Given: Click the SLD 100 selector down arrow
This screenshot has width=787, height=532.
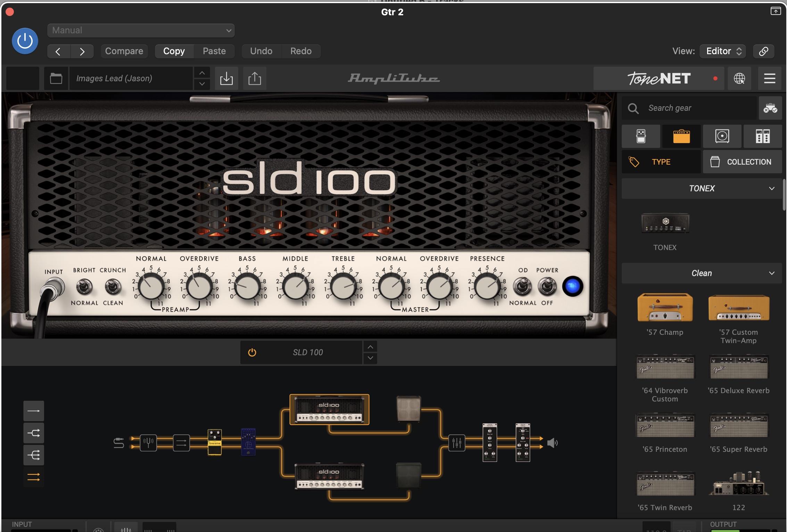Looking at the screenshot, I should [x=371, y=358].
